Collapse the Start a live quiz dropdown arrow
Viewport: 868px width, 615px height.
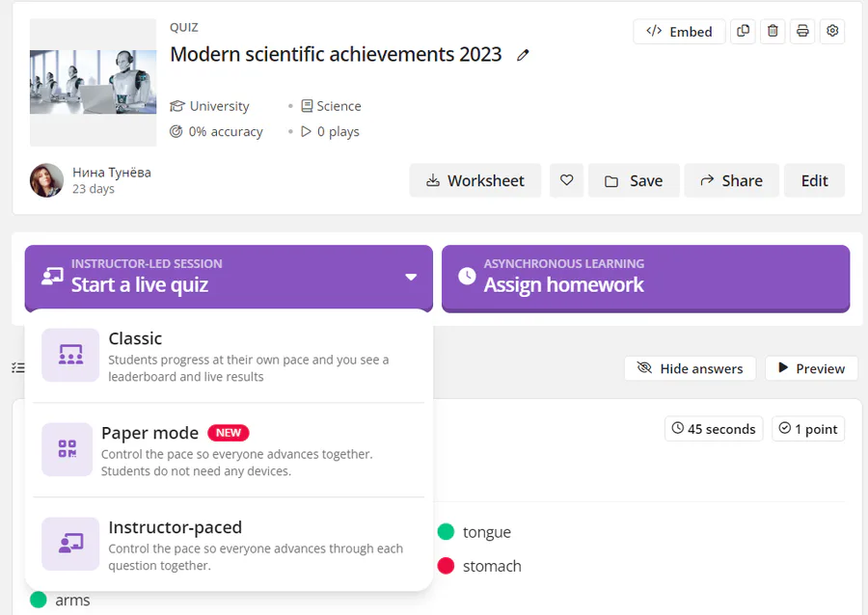point(411,277)
